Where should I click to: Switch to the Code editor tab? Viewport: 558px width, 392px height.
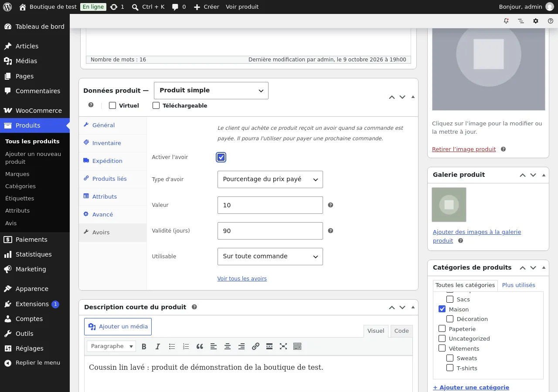click(401, 331)
